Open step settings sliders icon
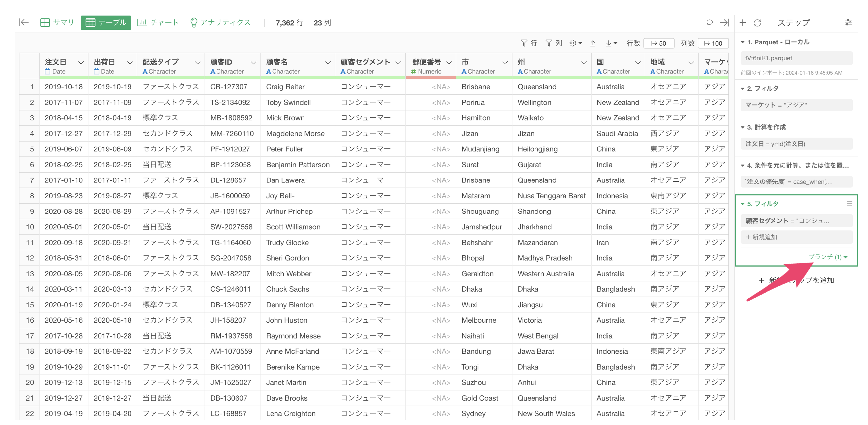The image size is (868, 425). [848, 22]
